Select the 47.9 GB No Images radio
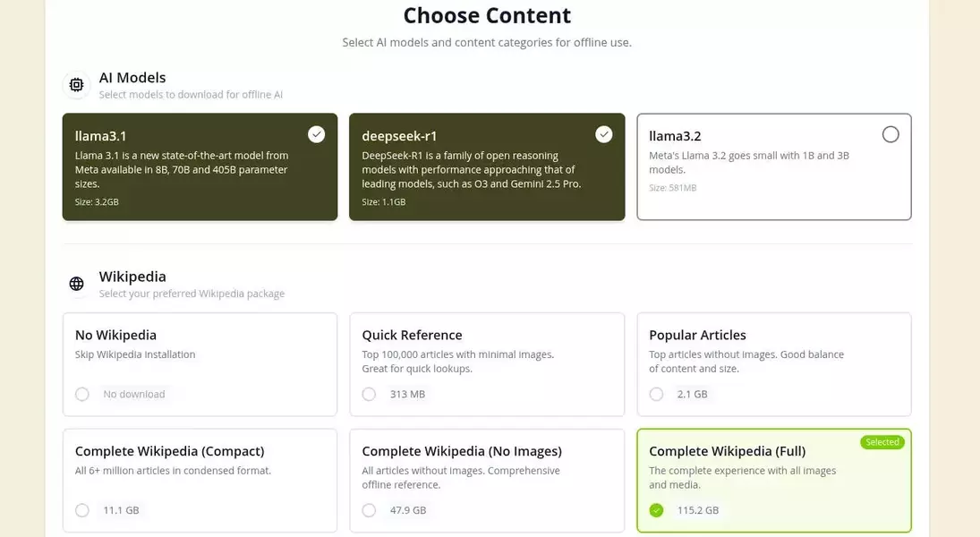Viewport: 980px width, 537px height. 369,510
